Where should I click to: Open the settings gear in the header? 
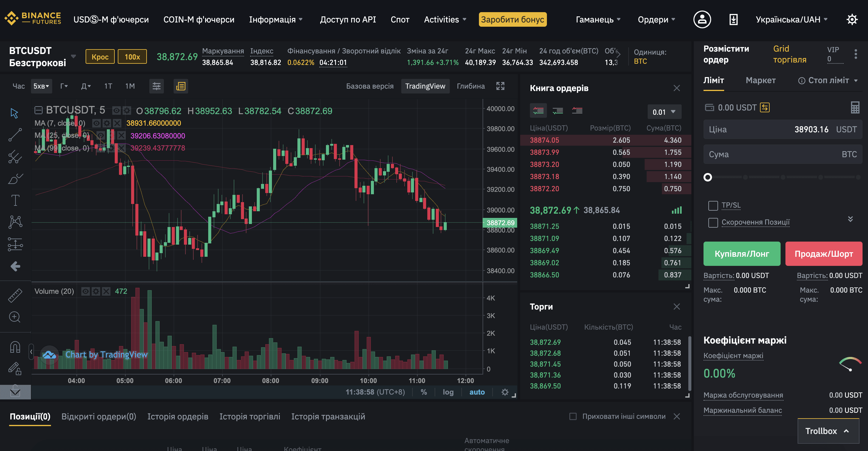coord(852,19)
